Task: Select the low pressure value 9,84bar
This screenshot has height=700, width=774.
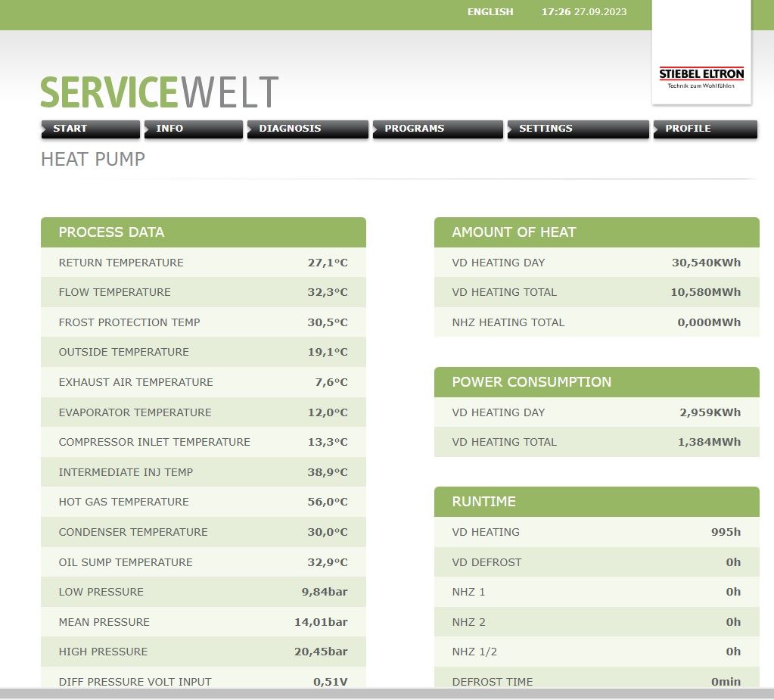Action: pos(325,592)
